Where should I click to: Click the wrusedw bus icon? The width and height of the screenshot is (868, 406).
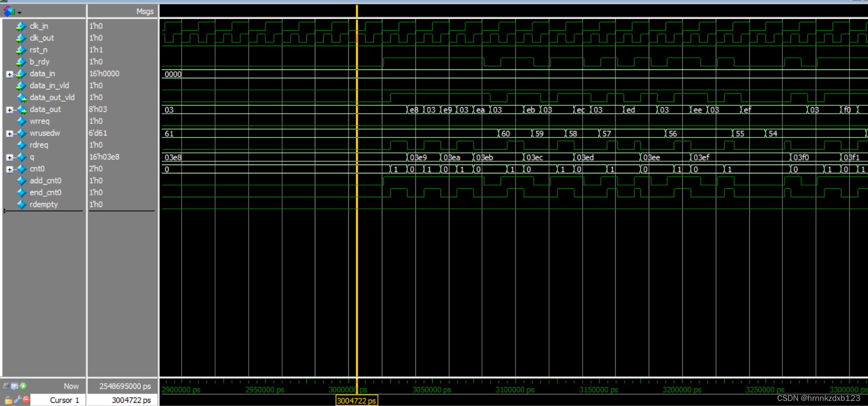click(x=21, y=133)
